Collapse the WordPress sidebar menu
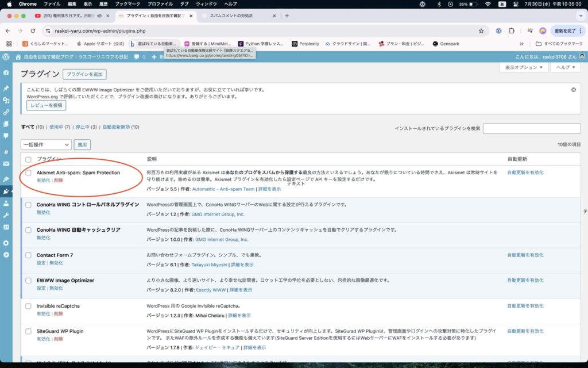 [6, 255]
